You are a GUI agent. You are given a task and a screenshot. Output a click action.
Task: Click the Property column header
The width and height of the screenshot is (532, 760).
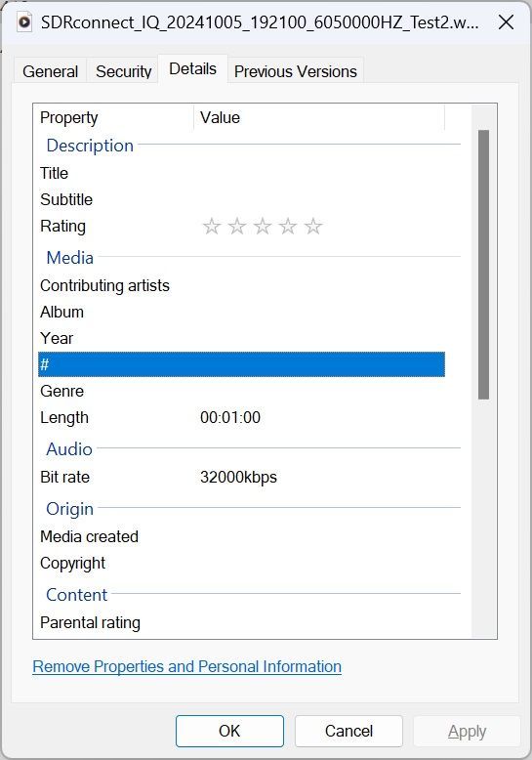pyautogui.click(x=114, y=117)
